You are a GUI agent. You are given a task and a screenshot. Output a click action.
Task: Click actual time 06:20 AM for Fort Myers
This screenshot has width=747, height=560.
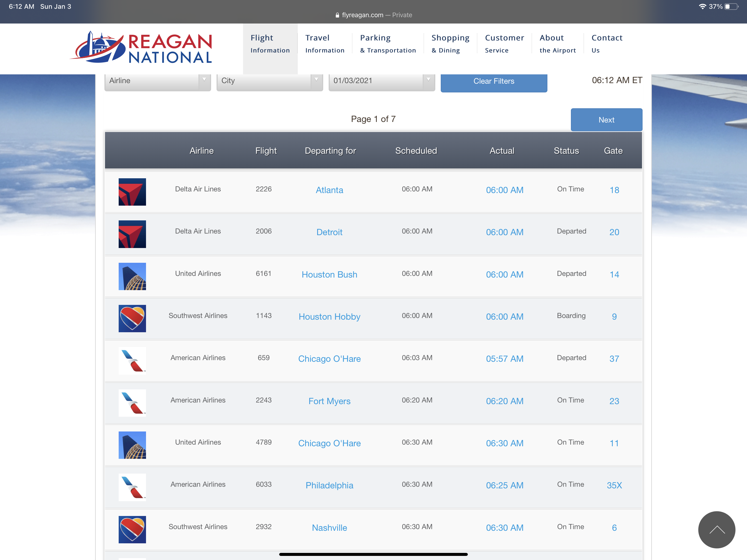click(x=504, y=401)
